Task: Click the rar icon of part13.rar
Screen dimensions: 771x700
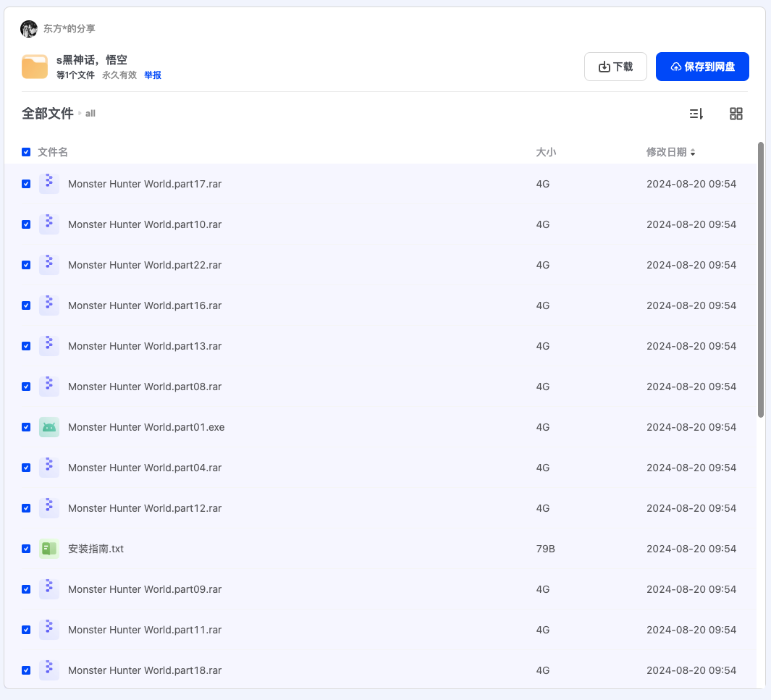Action: pyautogui.click(x=49, y=346)
